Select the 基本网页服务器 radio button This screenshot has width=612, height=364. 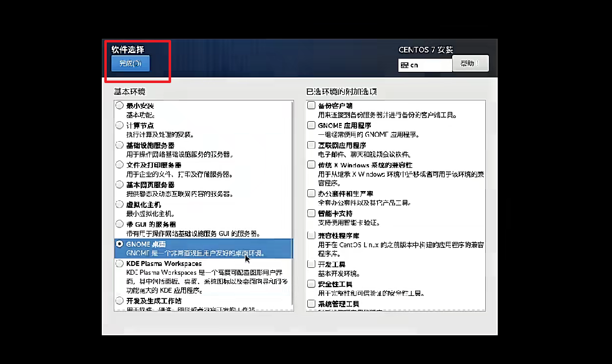click(x=119, y=185)
